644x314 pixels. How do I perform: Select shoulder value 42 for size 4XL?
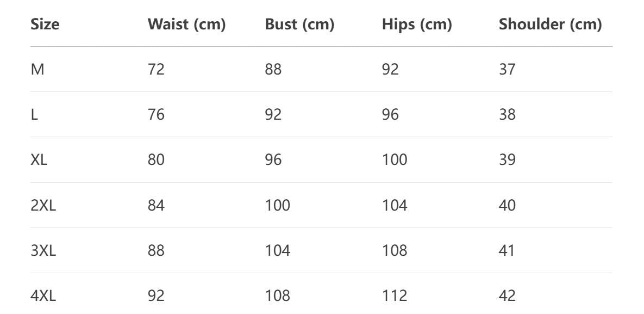(x=507, y=295)
